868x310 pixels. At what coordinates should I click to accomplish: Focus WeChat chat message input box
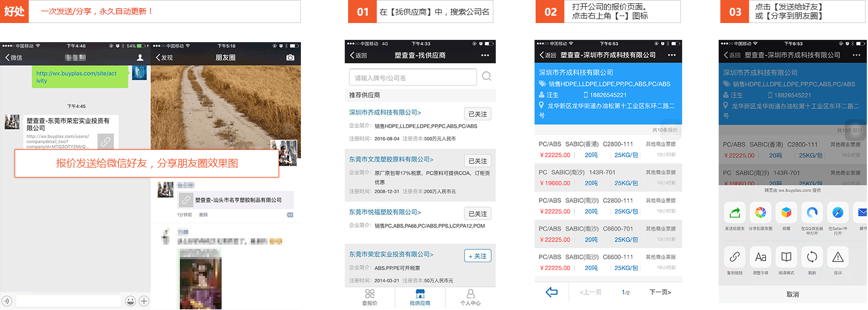point(68,301)
